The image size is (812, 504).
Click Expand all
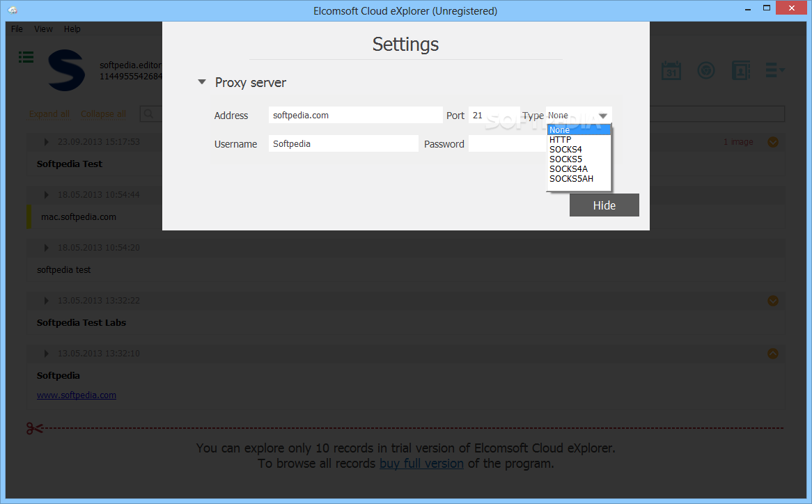tap(49, 114)
